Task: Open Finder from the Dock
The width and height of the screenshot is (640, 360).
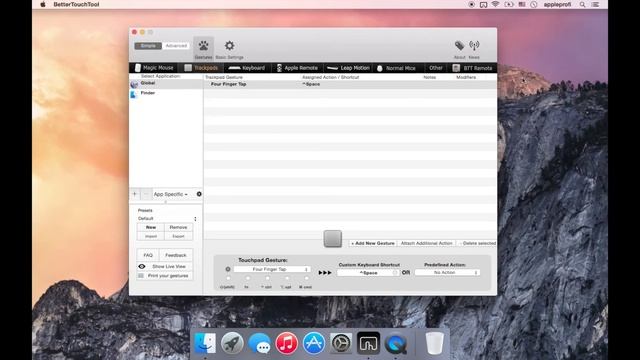Action: coord(205,342)
